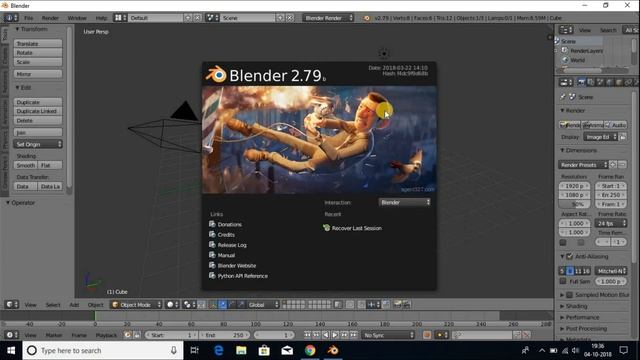Open the Release Log link
Screen dimensions: 640x360
pyautogui.click(x=228, y=245)
